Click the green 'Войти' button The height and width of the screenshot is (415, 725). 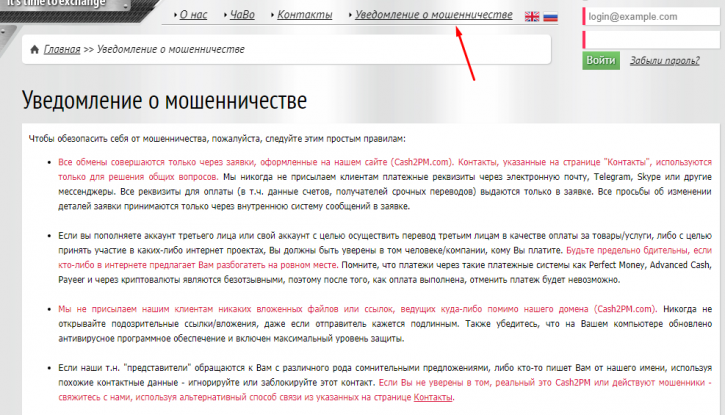point(601,61)
